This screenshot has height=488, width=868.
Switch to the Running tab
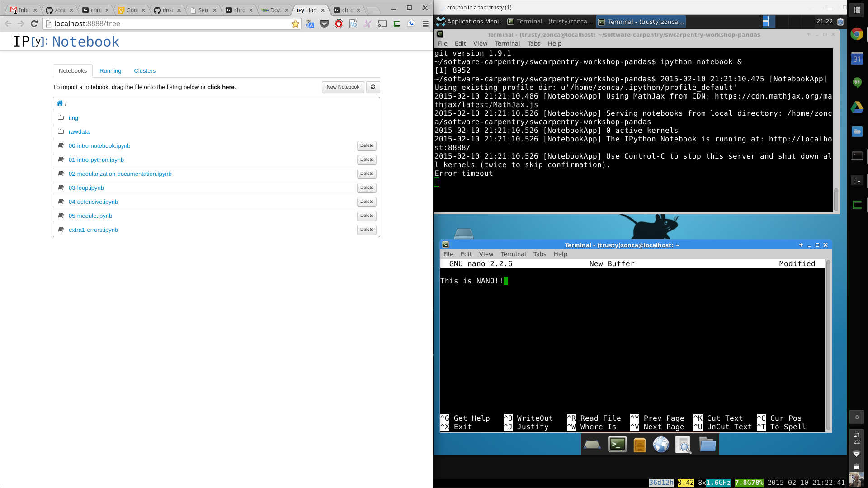pos(110,71)
